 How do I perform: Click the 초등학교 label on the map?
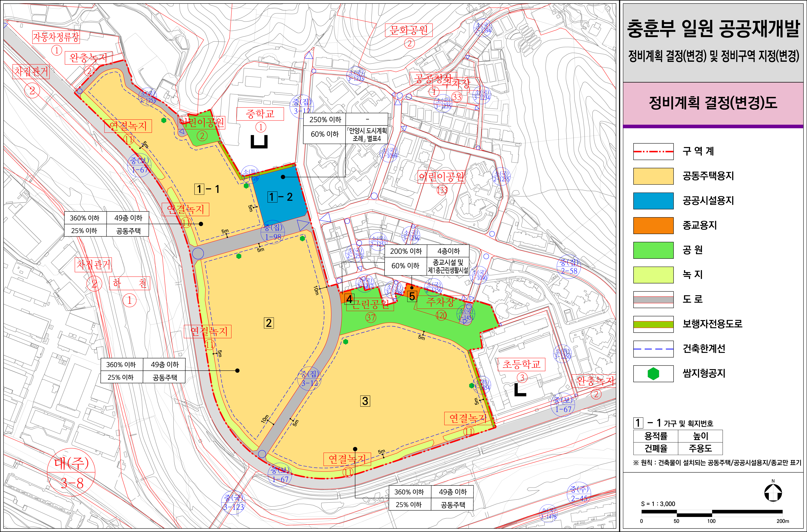click(521, 364)
